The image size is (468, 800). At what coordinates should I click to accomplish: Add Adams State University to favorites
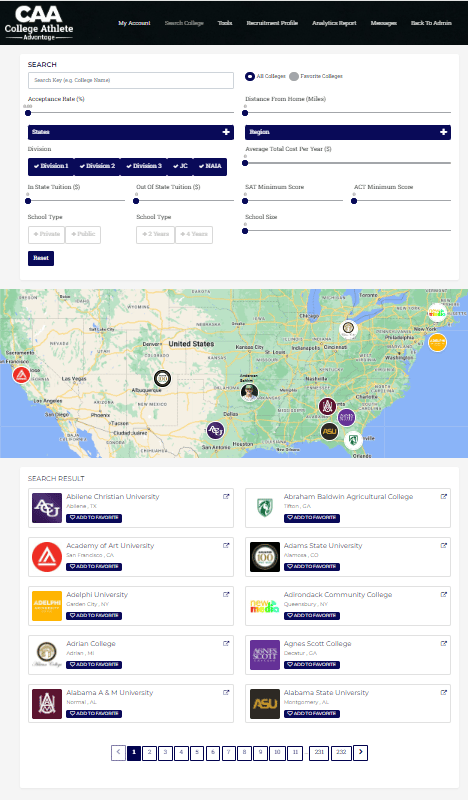click(x=312, y=567)
